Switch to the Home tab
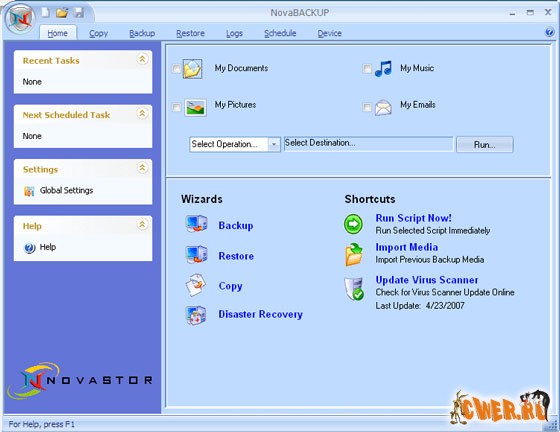Screen dimensions: 560x432 (x=58, y=33)
